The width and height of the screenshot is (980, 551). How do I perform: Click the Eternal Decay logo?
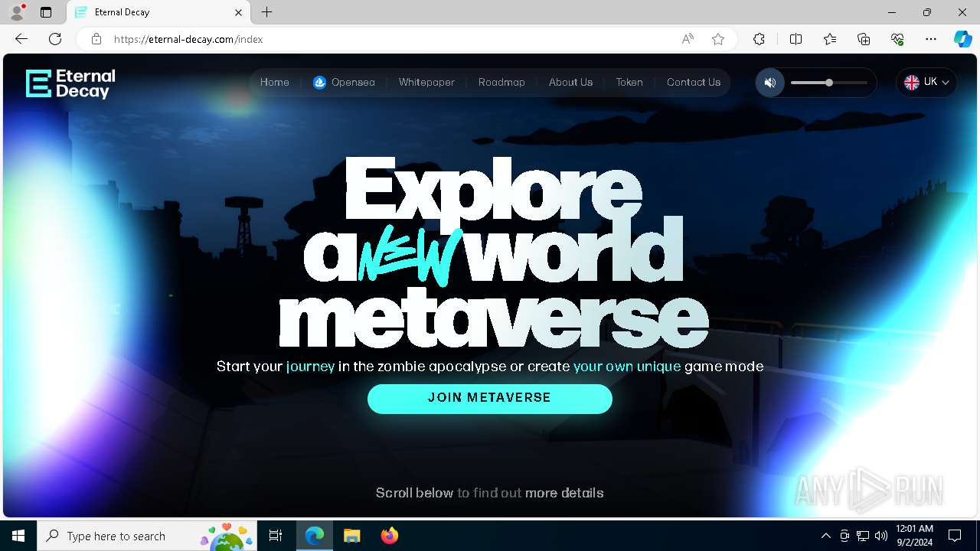pyautogui.click(x=70, y=83)
